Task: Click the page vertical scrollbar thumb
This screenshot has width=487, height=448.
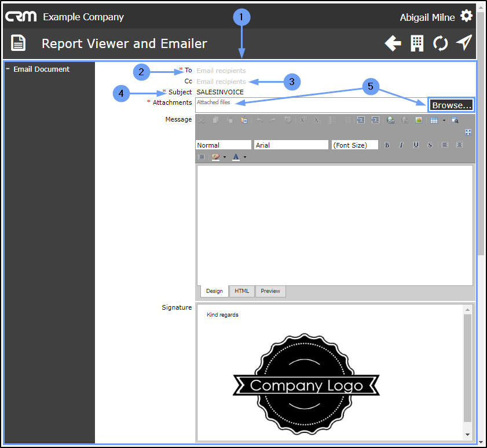Action: click(481, 134)
